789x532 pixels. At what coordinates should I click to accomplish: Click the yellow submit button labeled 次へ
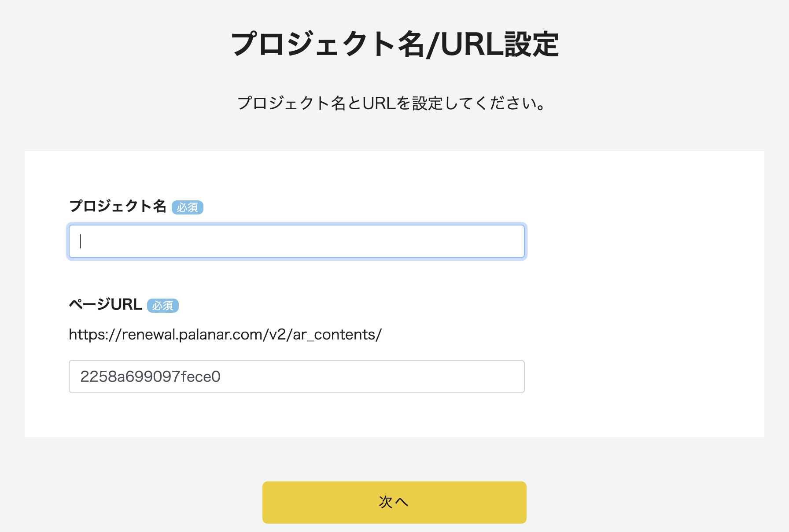[394, 502]
